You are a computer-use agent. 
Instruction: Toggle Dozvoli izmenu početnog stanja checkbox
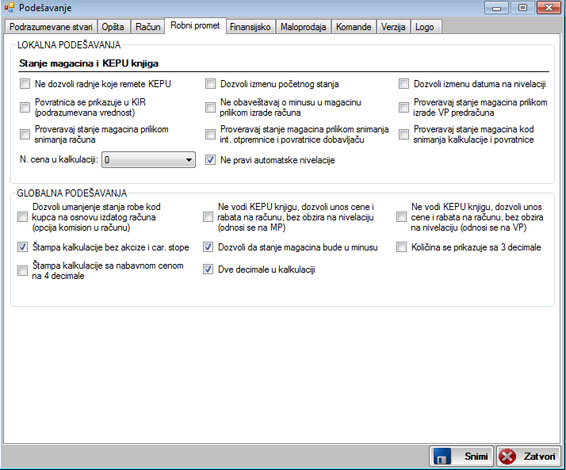(x=210, y=84)
